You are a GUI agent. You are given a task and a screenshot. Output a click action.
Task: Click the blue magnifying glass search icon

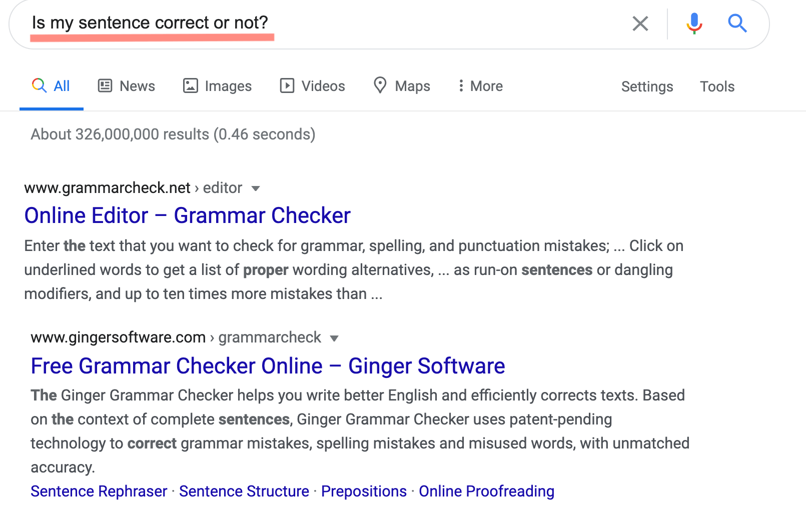coord(737,23)
